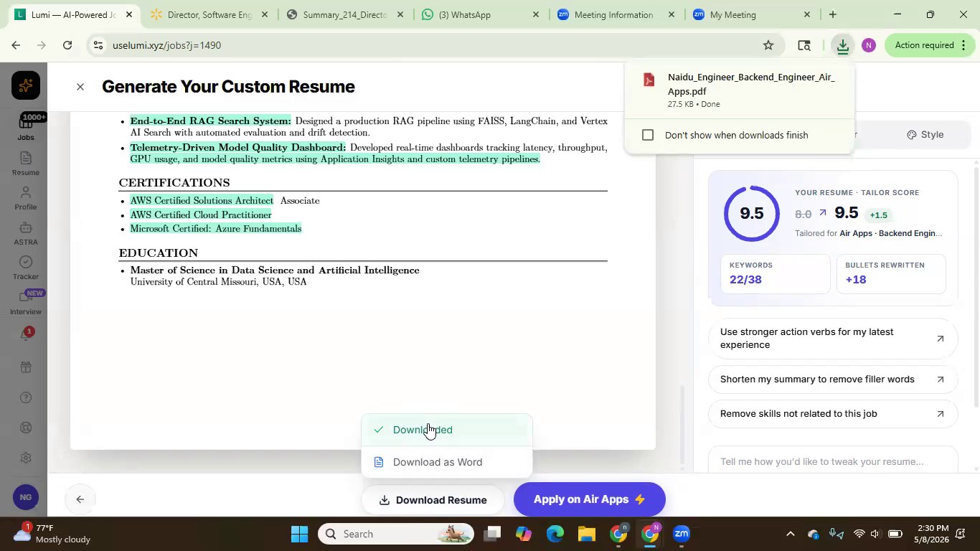Image resolution: width=980 pixels, height=551 pixels.
Task: Click the Lumi sparkle logo
Action: (x=25, y=85)
